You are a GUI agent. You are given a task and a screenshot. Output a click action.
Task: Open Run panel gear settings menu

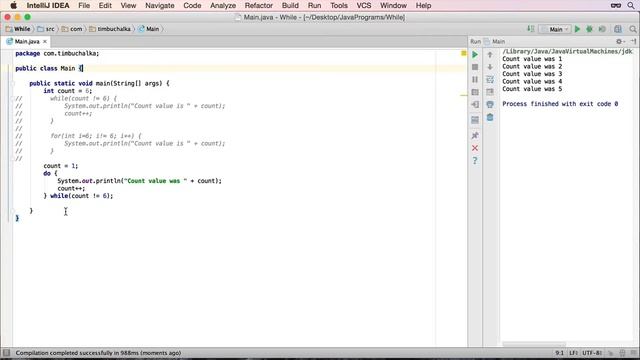pyautogui.click(x=620, y=41)
